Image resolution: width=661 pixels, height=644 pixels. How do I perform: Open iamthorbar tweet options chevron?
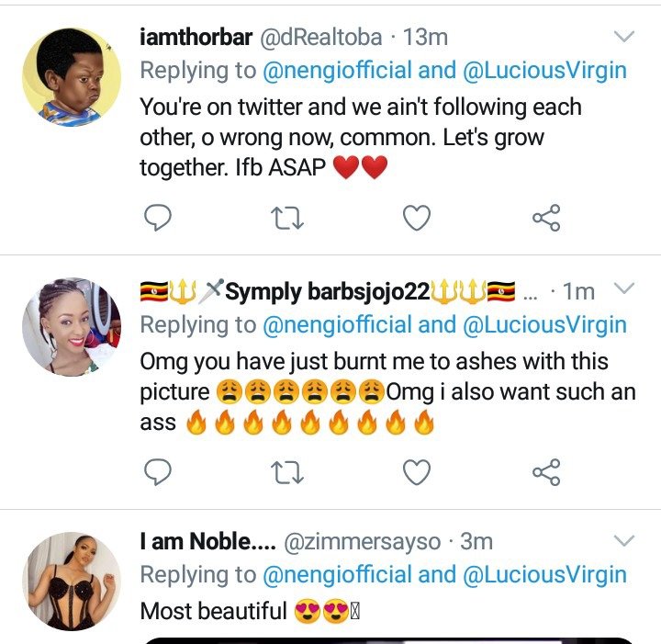click(623, 37)
